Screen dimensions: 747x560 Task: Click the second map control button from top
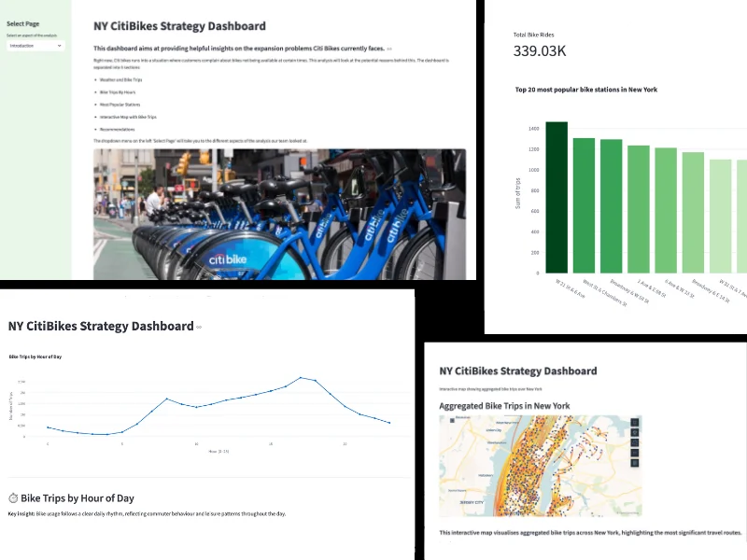pos(635,432)
